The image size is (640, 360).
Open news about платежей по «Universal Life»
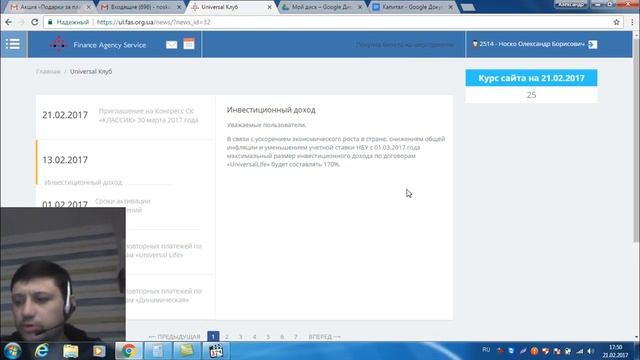[163, 250]
